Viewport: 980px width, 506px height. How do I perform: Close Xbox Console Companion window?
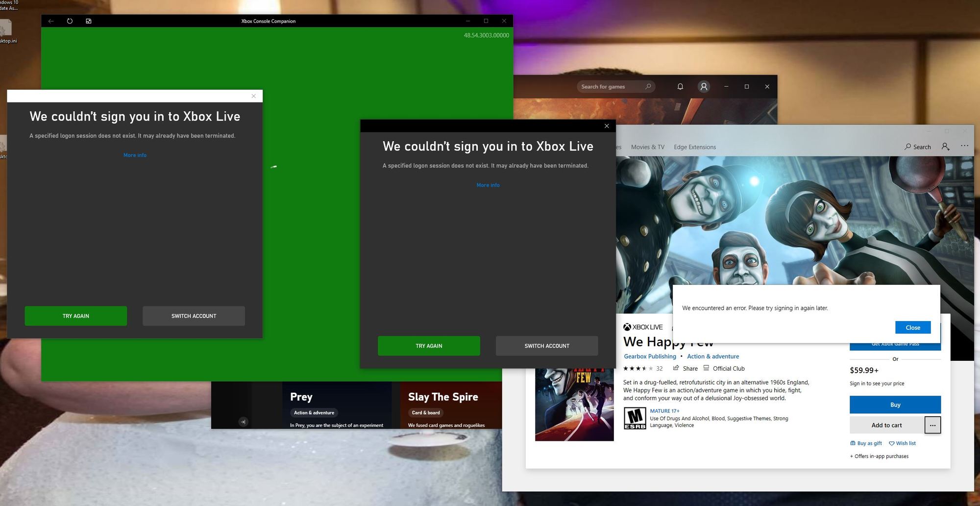coord(504,21)
